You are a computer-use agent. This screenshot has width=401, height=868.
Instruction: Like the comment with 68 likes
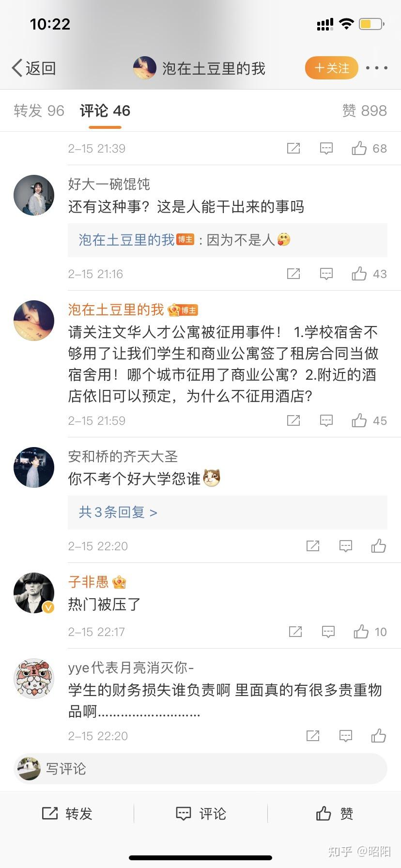coord(359,148)
